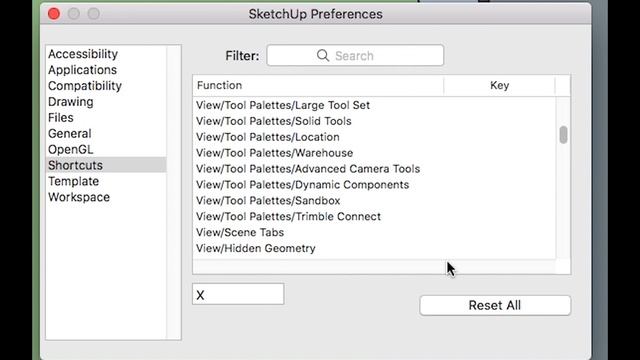The image size is (640, 360).
Task: Close the SketchUp Preferences window
Action: [54, 14]
